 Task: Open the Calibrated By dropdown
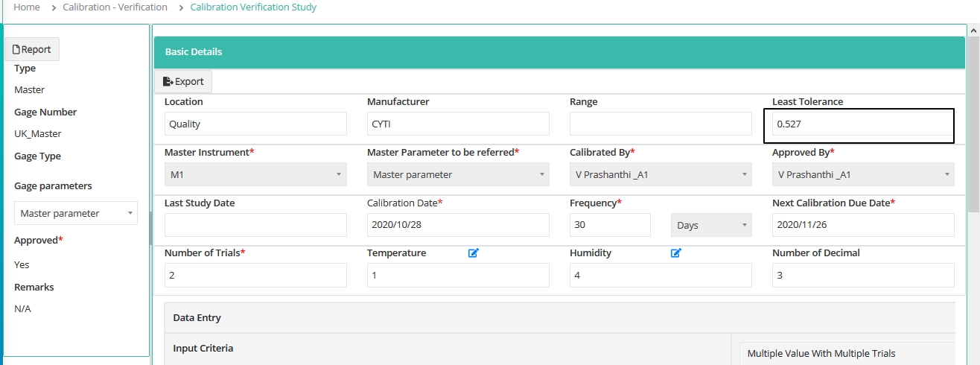(661, 174)
